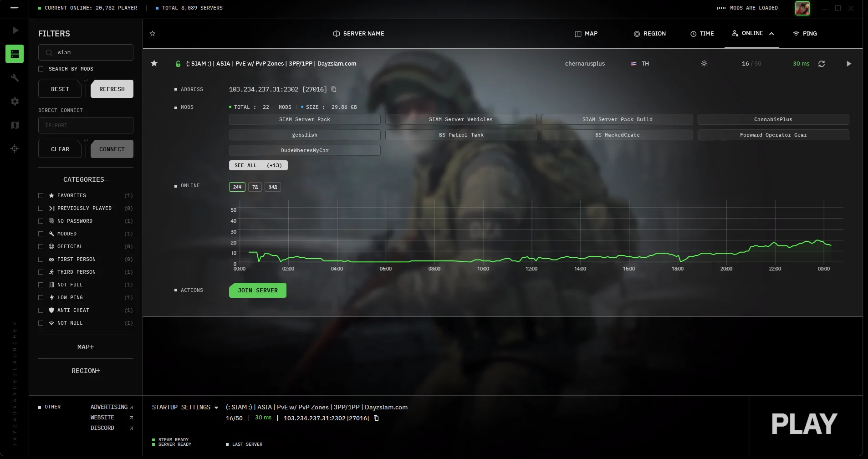Open the hamburger menu icon
This screenshot has height=459, width=868.
(x=14, y=8)
